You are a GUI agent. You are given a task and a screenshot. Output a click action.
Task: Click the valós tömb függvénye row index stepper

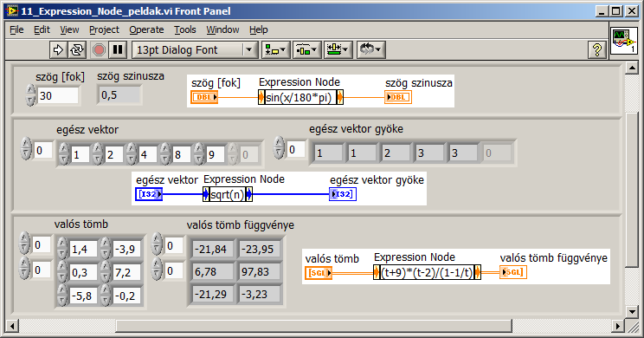tap(157, 244)
